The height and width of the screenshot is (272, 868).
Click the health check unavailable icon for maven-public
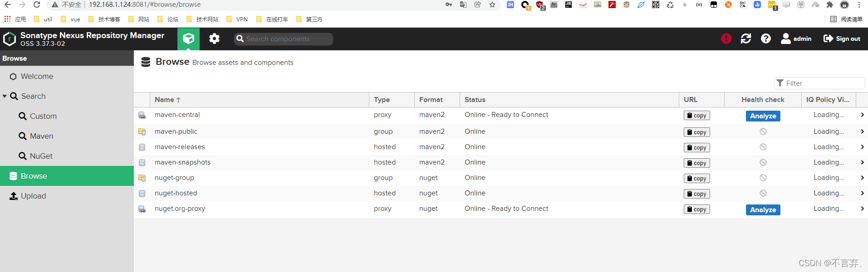(x=763, y=131)
